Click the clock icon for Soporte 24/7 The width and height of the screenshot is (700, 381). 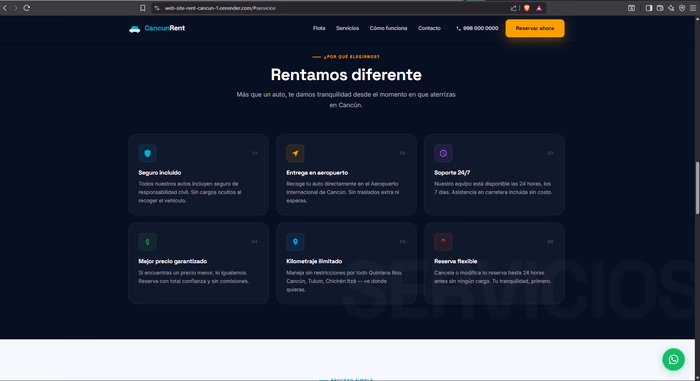click(443, 153)
